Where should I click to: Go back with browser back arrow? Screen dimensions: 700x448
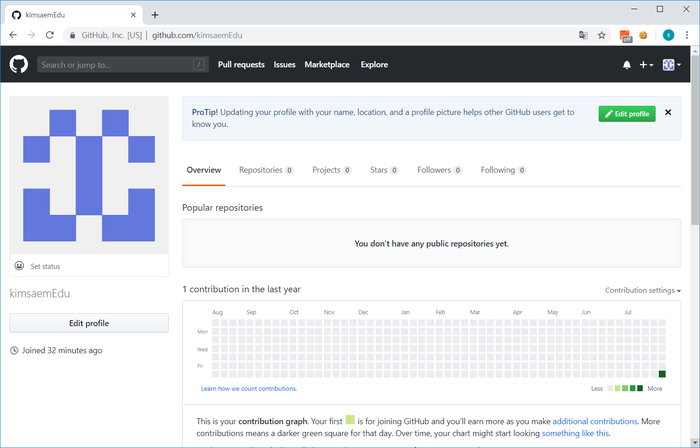coord(13,35)
